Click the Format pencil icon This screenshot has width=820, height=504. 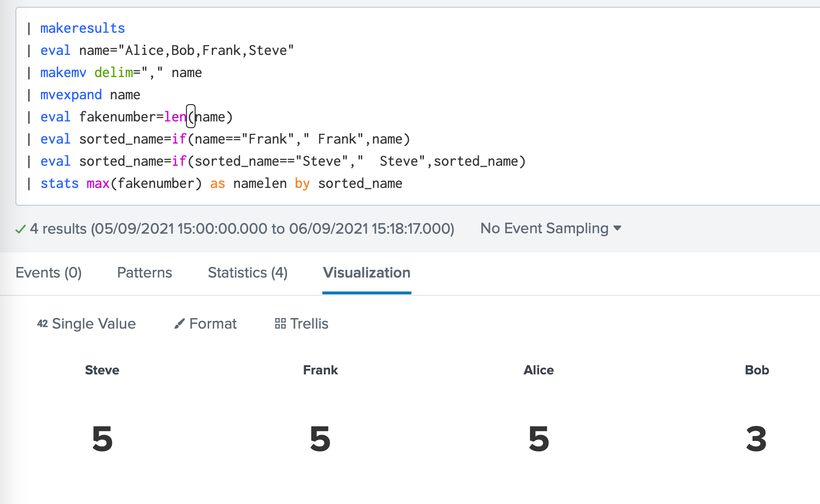click(x=180, y=324)
